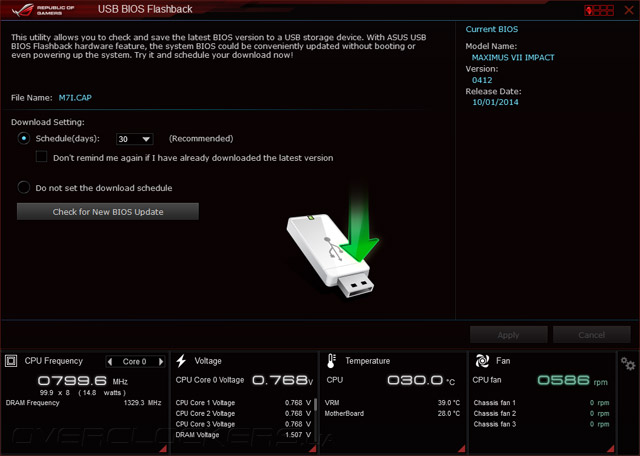Screen dimensions: 640x456
Task: Click the release date 10/01/2014
Action: pos(495,102)
